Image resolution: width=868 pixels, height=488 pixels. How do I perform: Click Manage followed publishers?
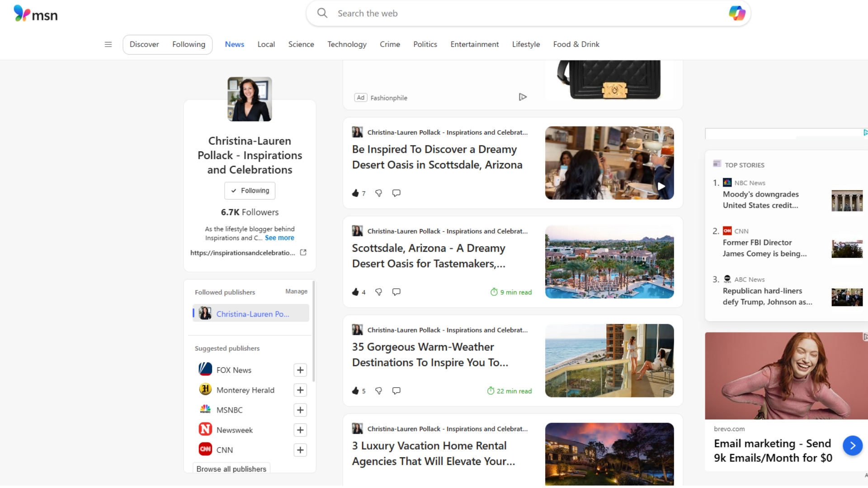tap(296, 291)
